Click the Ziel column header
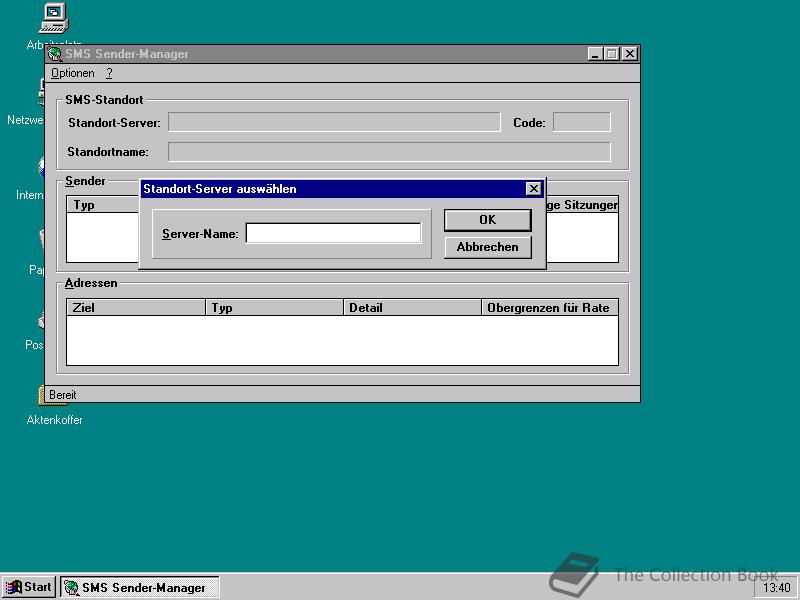800x600 pixels. pyautogui.click(x=136, y=308)
